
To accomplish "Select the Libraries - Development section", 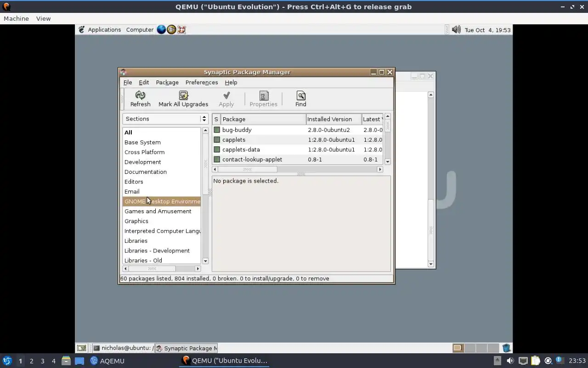I will point(162,251).
